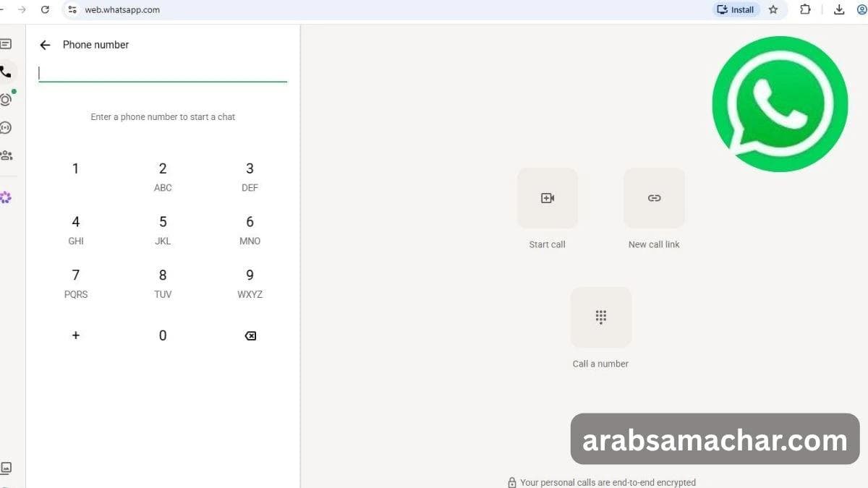Viewport: 868px width, 488px height.
Task: Click the 'Enter a phone number to start a chat' text
Action: [163, 116]
